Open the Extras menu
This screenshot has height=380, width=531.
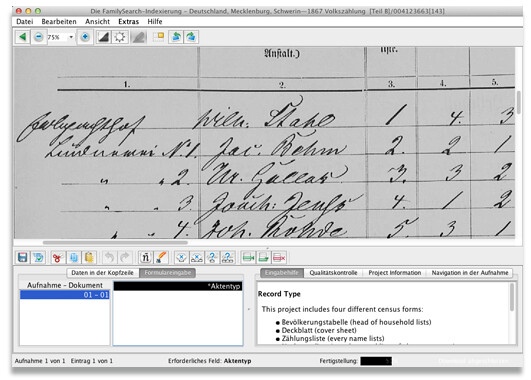pos(128,21)
